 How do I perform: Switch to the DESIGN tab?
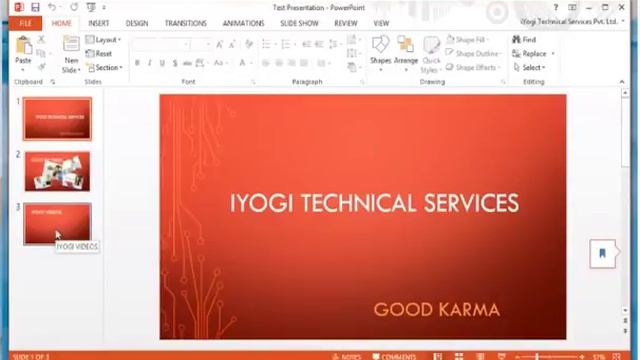(137, 23)
